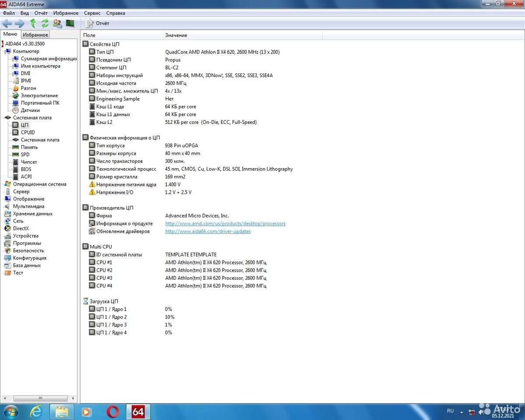Screen dimensions: 525x420
Task: Click the users toolbar icon
Action: coord(57,23)
